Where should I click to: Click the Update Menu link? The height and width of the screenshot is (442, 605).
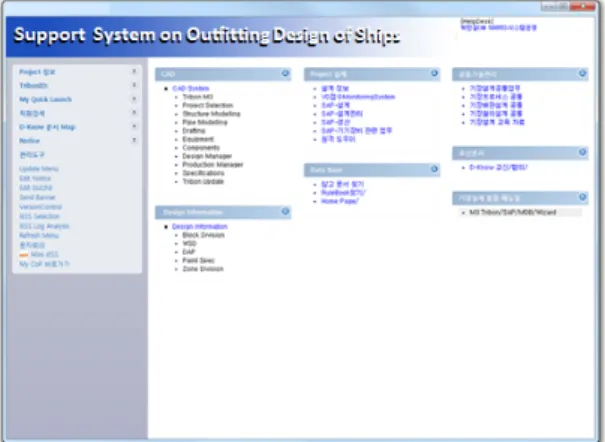[x=39, y=169]
